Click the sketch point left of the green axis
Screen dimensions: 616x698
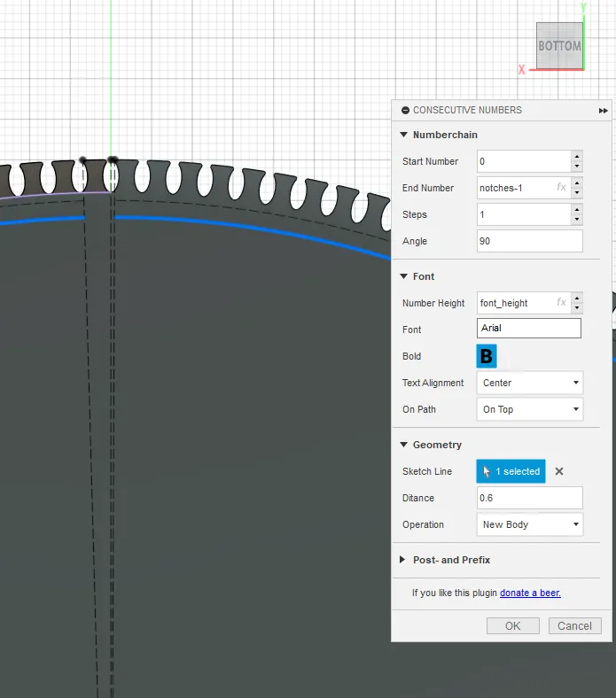click(82, 159)
